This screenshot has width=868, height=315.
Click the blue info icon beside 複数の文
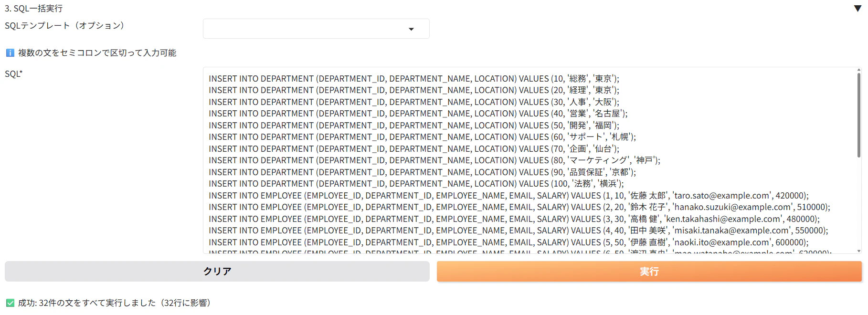pyautogui.click(x=10, y=52)
